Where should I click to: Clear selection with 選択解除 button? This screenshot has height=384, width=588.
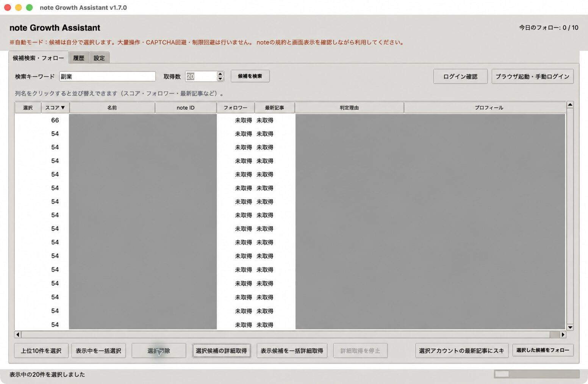coord(159,351)
